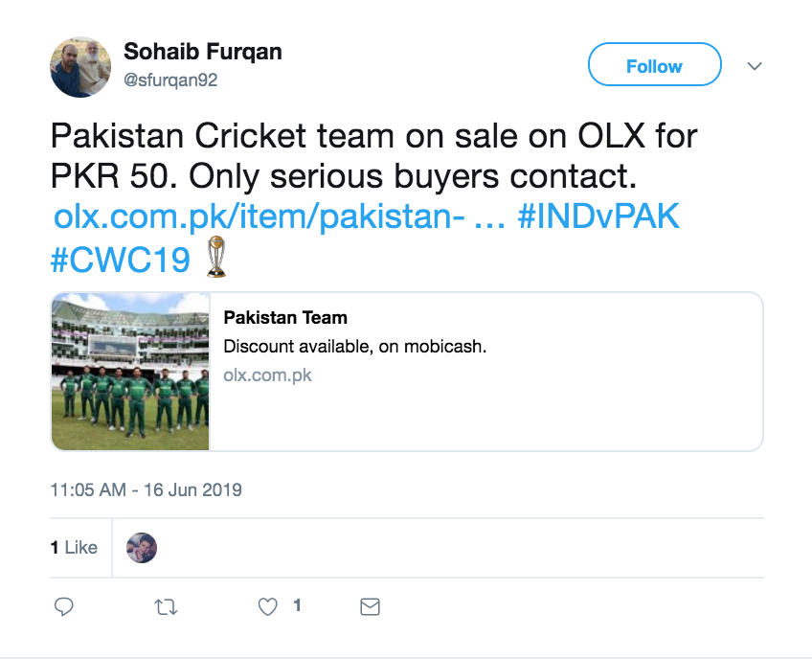Click the "Discount available, on mobicash" card description

click(354, 347)
